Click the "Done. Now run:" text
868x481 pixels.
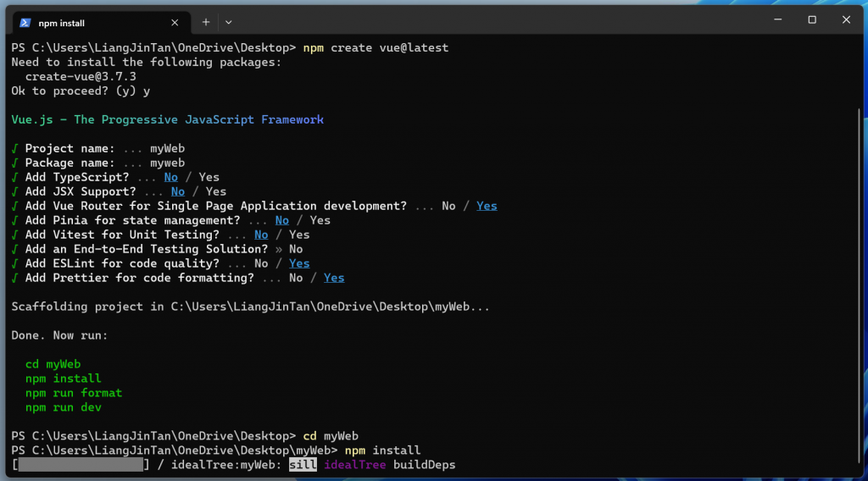[60, 335]
